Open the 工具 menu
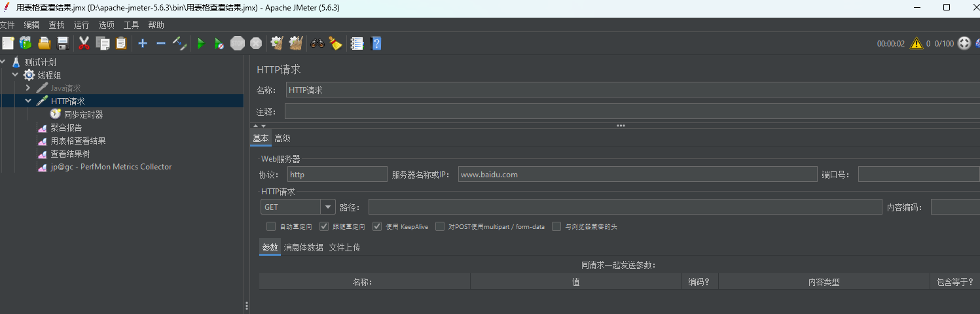980x314 pixels. pyautogui.click(x=131, y=25)
